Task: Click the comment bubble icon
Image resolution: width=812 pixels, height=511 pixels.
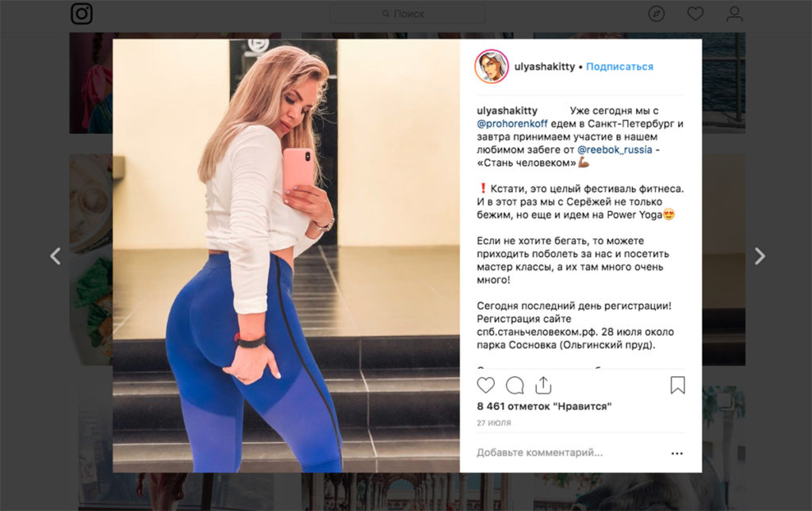Action: coord(515,385)
